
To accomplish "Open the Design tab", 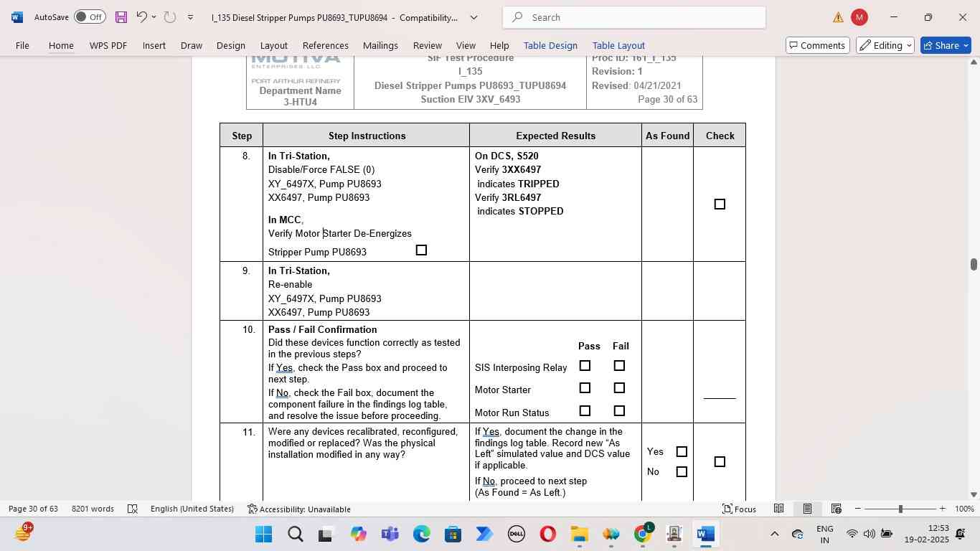I will tap(231, 45).
